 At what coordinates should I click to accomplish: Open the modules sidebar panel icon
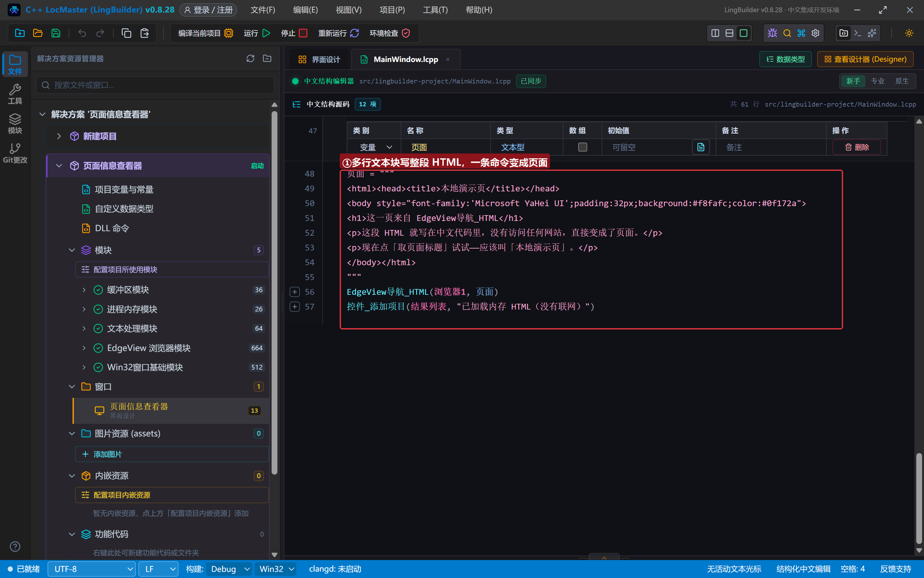point(15,123)
